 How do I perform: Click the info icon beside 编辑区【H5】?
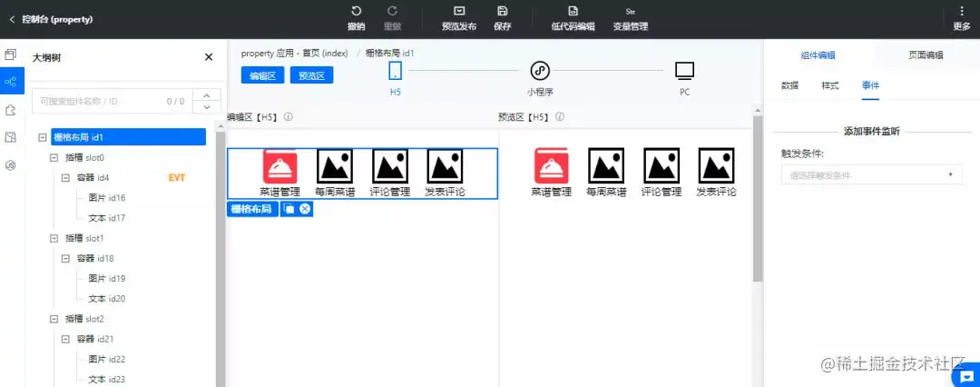pos(289,117)
